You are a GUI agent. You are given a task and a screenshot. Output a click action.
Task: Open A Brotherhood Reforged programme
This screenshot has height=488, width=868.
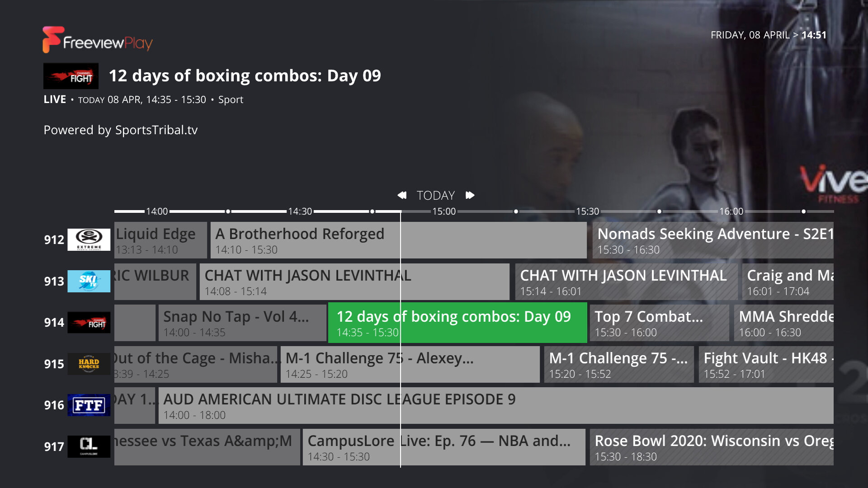[398, 240]
